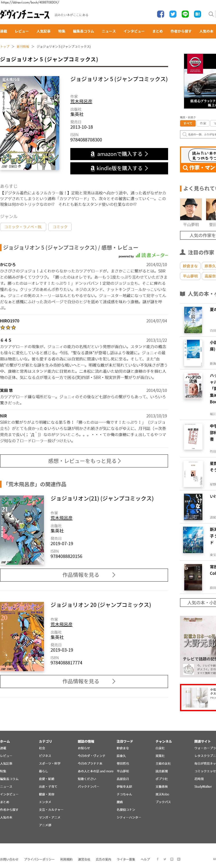
Task: Click amazonで購入する button
Action: point(119,154)
